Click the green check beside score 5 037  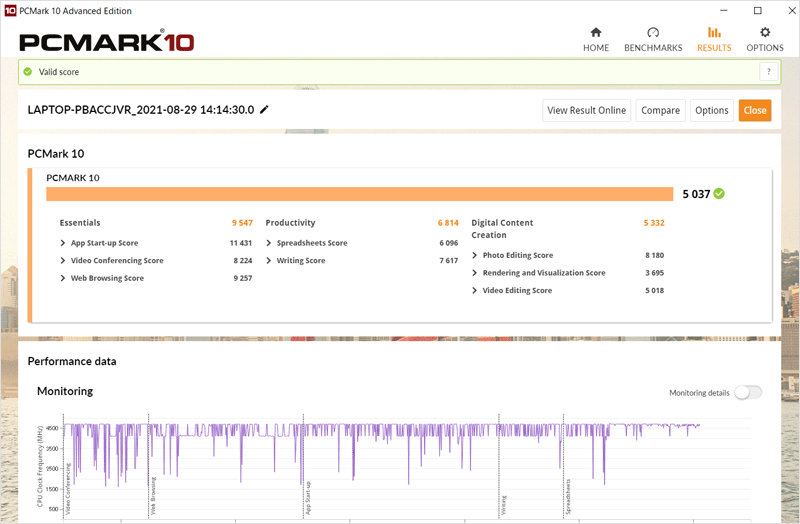pyautogui.click(x=720, y=194)
